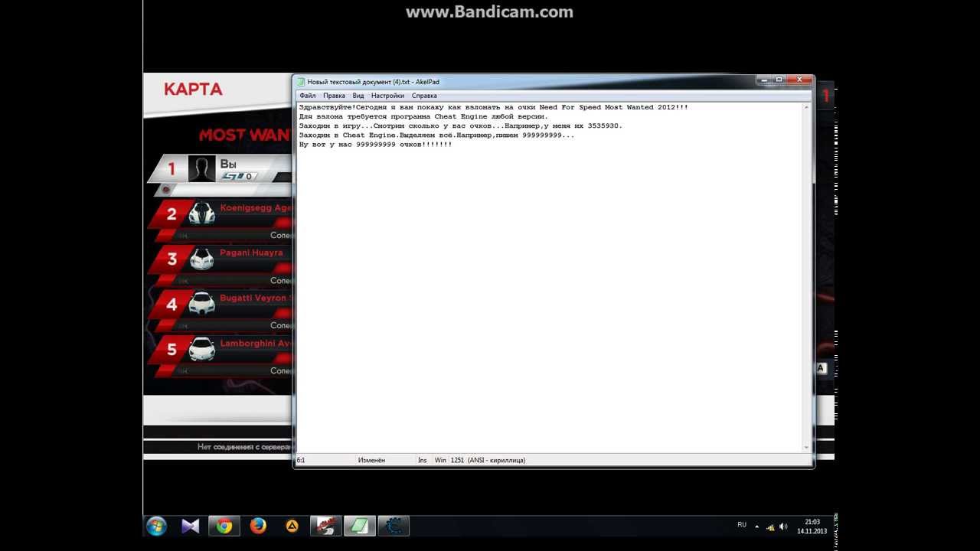
Task: Click the player avatar silhouette next to Вы
Action: [202, 169]
